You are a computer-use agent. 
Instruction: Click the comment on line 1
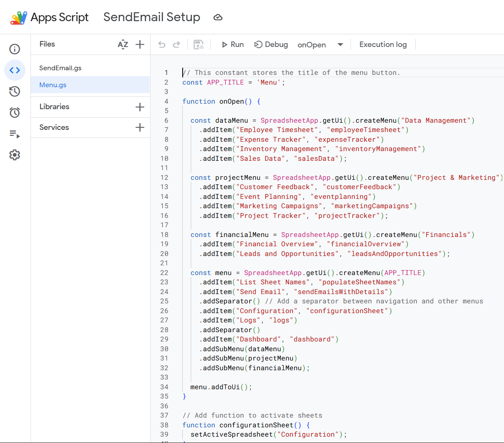[x=292, y=73]
